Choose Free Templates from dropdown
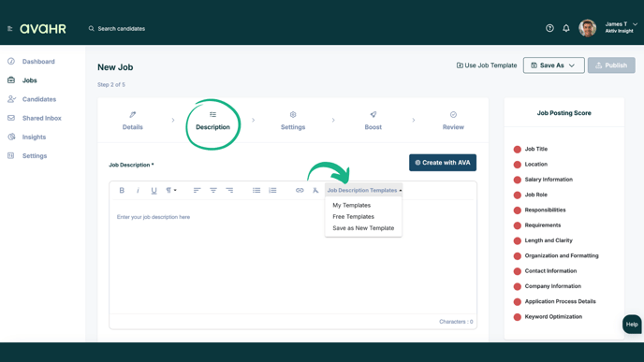Image resolution: width=644 pixels, height=362 pixels. [x=353, y=217]
